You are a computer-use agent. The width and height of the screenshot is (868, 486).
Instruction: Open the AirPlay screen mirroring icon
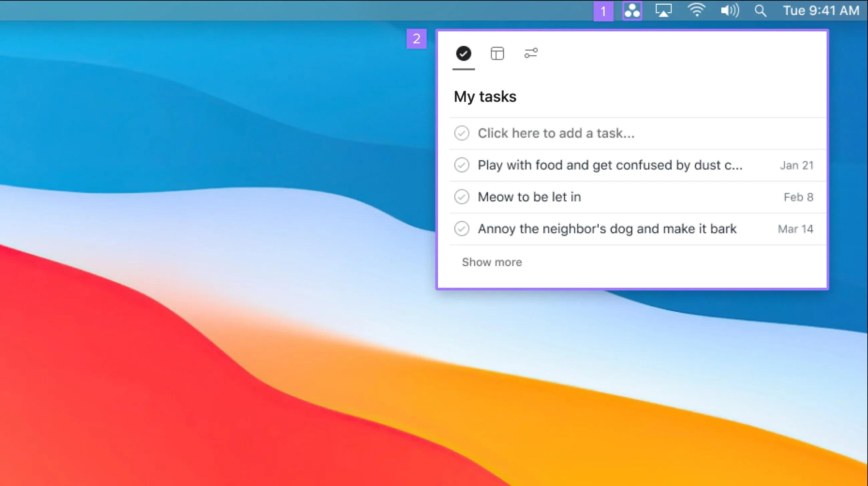pos(663,10)
